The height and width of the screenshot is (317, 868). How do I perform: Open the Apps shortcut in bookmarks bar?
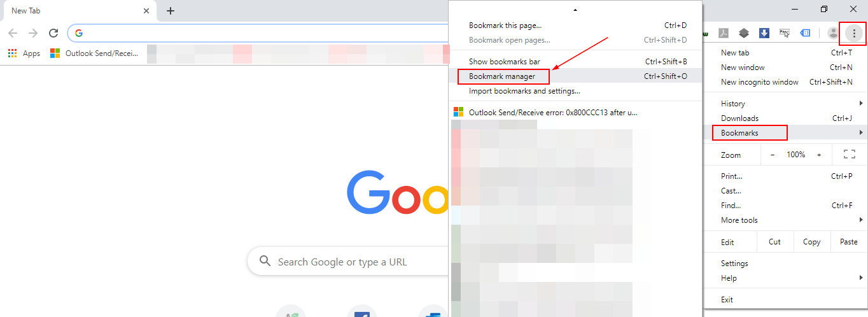click(x=24, y=53)
